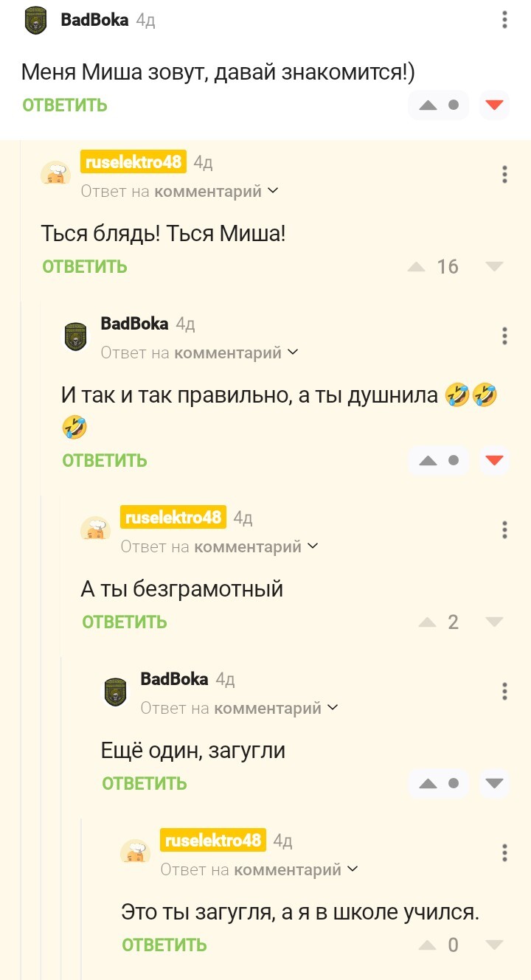Upvote the 'Меня Миша зовут' comment
Image resolution: width=531 pixels, height=980 pixels.
[x=428, y=105]
